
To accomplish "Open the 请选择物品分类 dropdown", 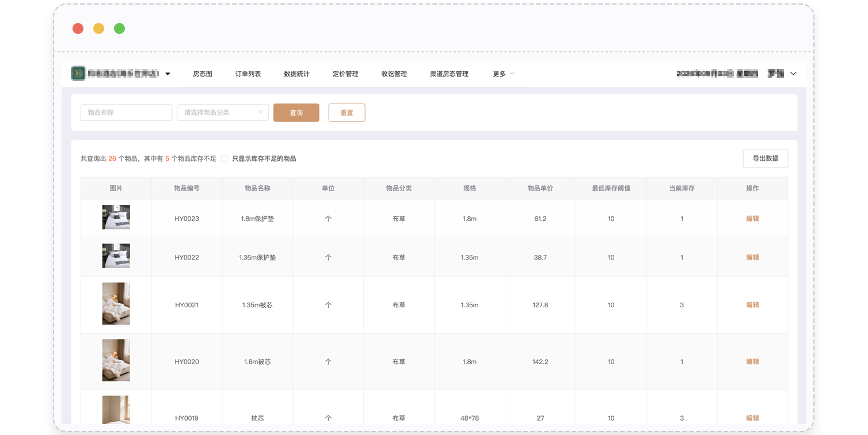I will point(223,112).
